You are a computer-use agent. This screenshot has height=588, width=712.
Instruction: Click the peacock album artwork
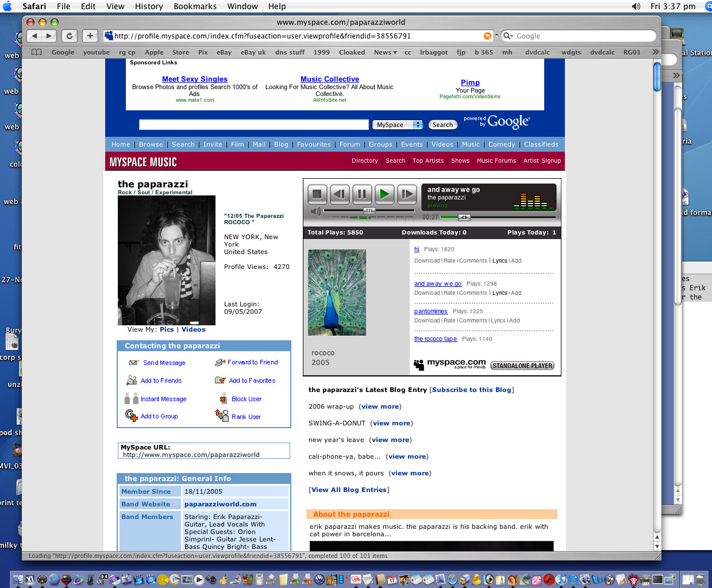click(x=337, y=293)
